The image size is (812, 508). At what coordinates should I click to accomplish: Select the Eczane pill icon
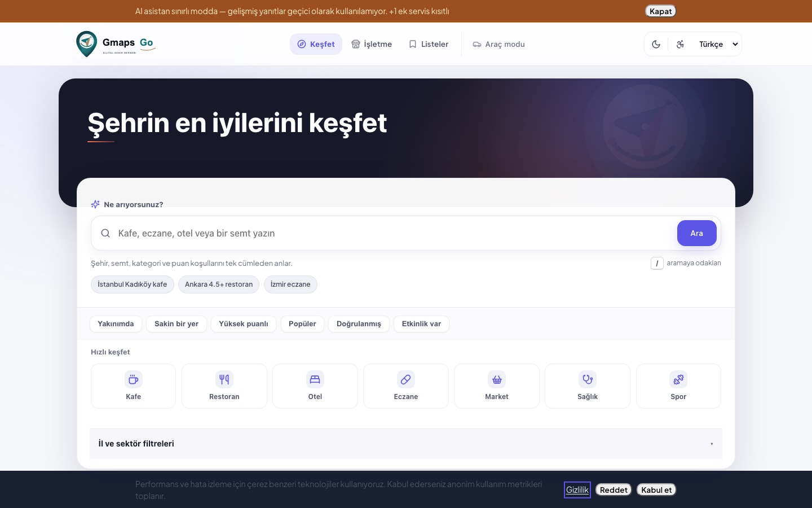click(x=406, y=379)
